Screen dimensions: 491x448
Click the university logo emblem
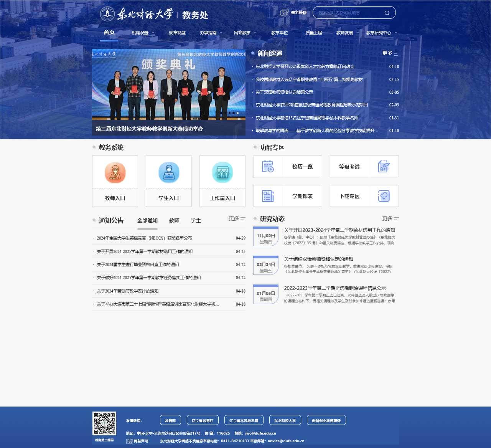click(x=107, y=14)
